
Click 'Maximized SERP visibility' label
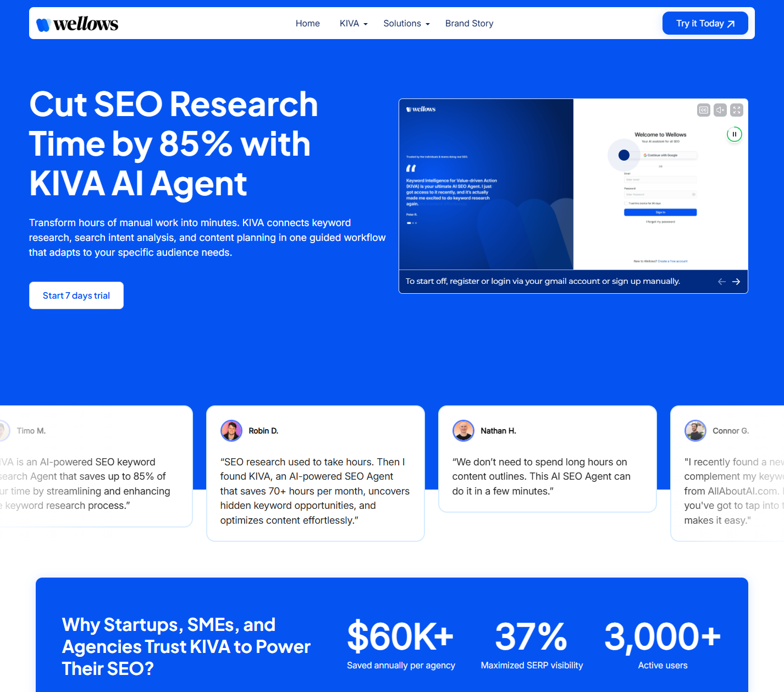(x=532, y=666)
